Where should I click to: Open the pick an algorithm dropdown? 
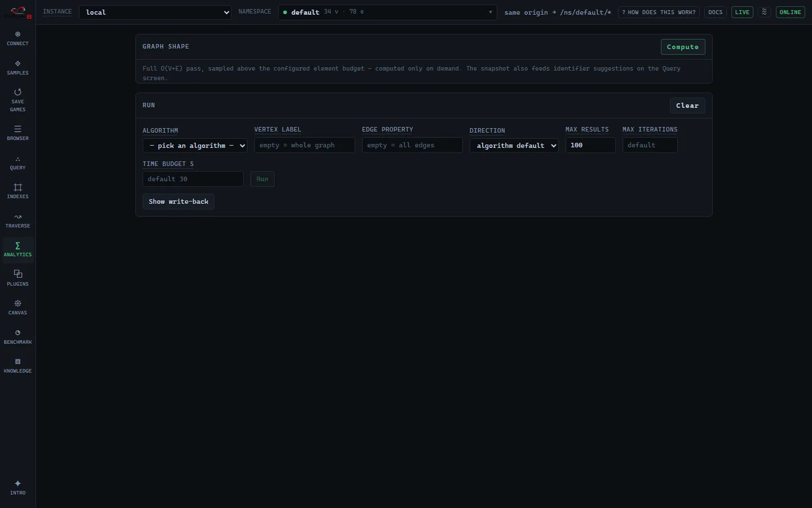195,146
